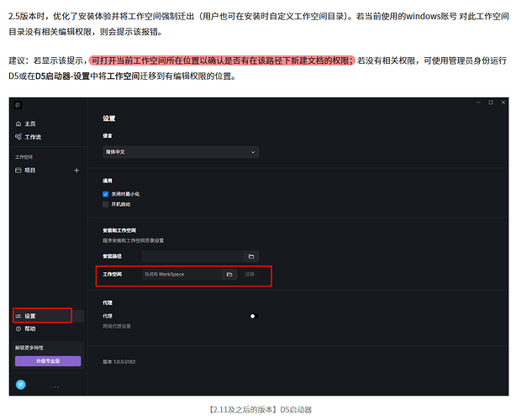Select 项目 in the workspace list
The image size is (516, 420).
coord(29,170)
